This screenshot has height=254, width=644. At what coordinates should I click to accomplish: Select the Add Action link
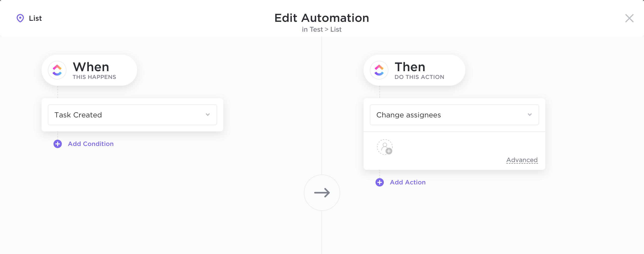click(408, 182)
